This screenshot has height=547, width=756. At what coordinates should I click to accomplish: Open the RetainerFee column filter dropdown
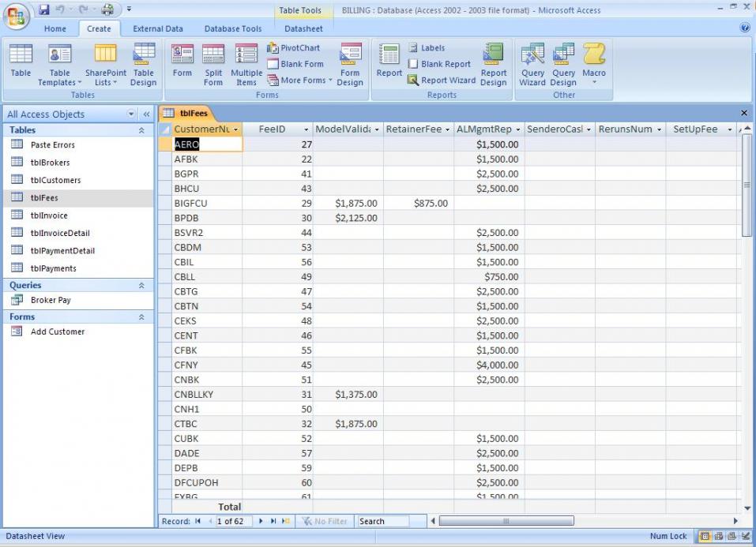447,129
